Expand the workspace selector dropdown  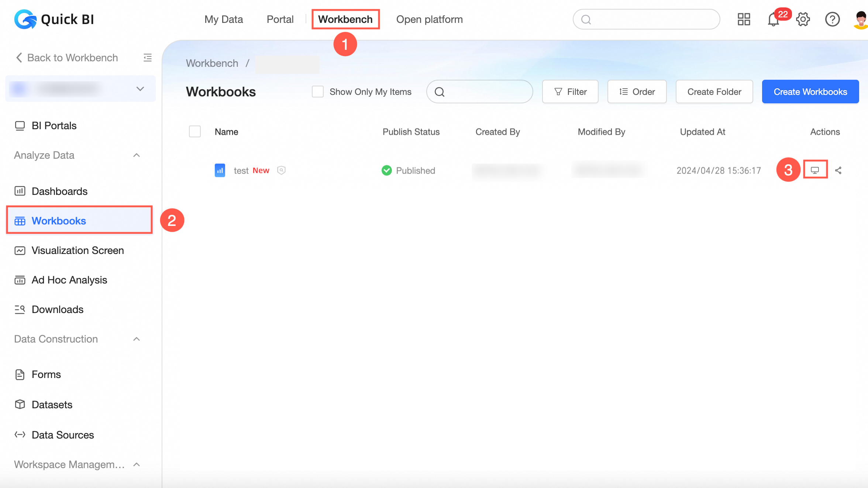140,89
